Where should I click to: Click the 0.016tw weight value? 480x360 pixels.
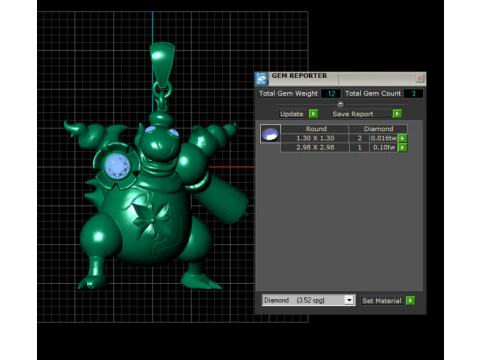[x=384, y=138]
